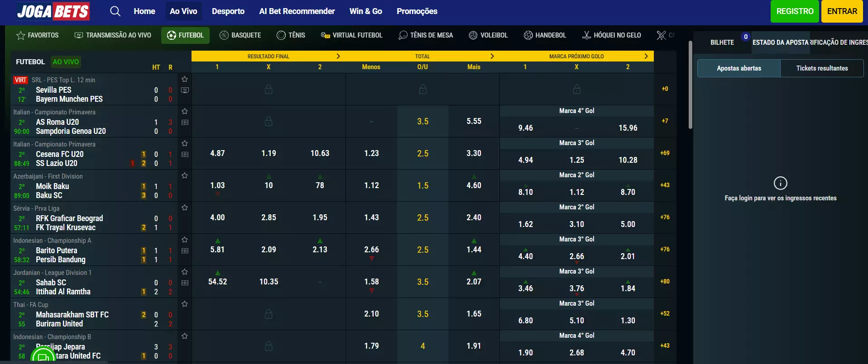Favorite the Cesena FC U20 match star
Viewport: 868px width, 364px height.
pos(185,143)
